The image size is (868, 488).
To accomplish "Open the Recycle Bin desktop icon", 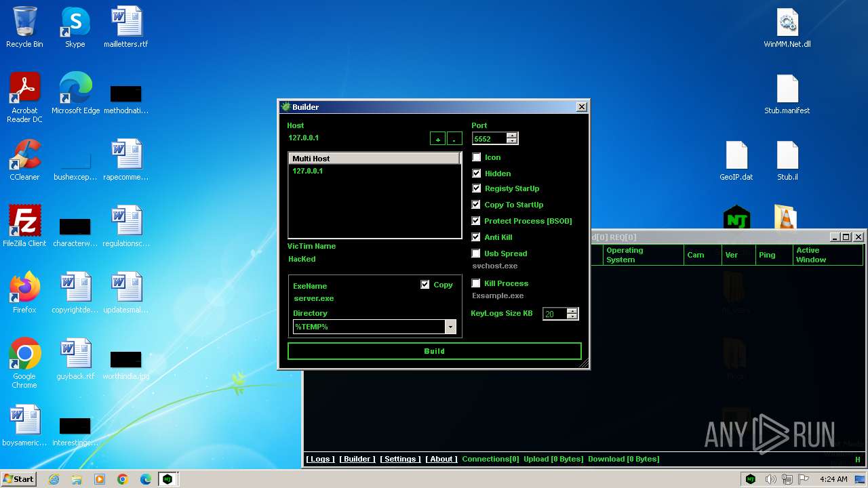I will point(24,27).
